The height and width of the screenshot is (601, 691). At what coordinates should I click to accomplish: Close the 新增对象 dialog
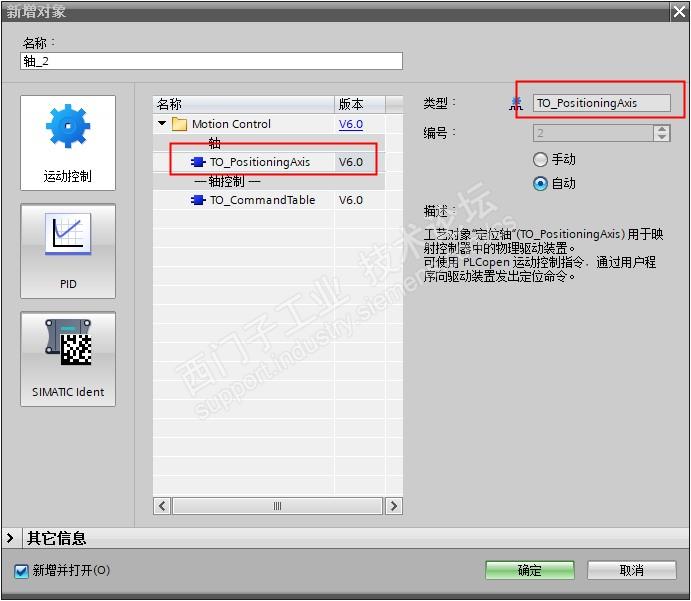click(679, 11)
